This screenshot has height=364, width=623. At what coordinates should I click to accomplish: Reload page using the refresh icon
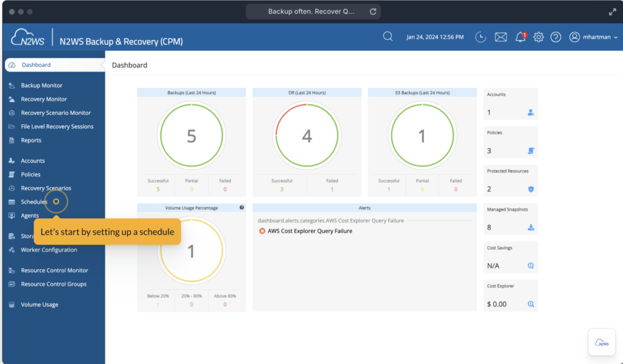(373, 12)
